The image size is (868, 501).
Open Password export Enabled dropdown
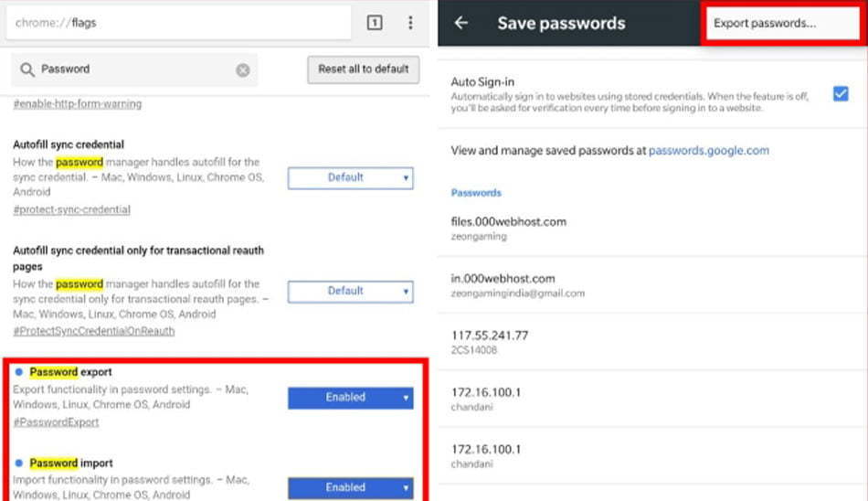coord(351,398)
